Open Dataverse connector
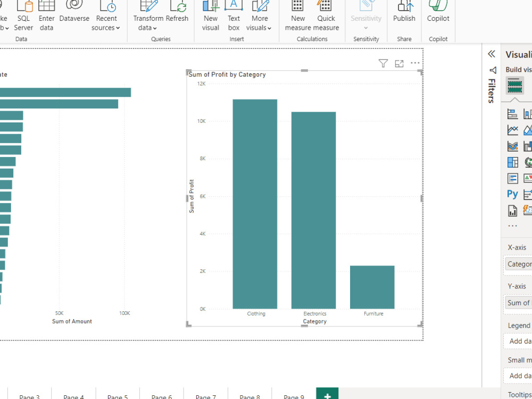Viewport: 532px width, 399px height. coord(74,12)
